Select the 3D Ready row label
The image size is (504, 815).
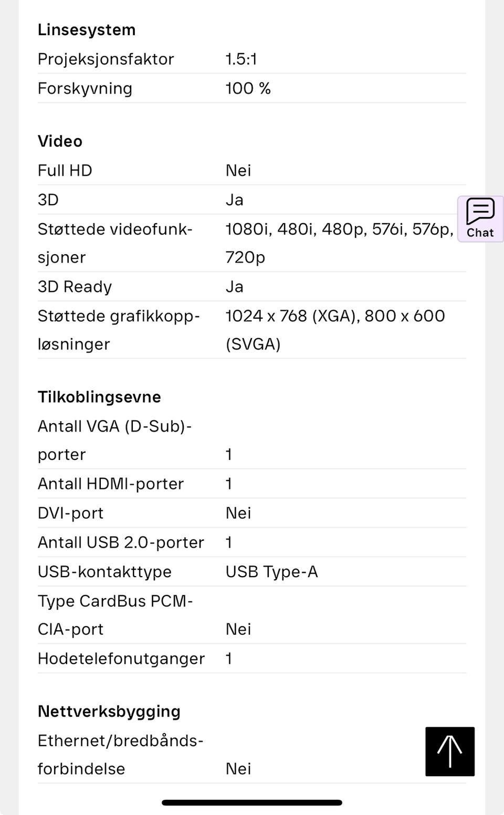(x=75, y=287)
